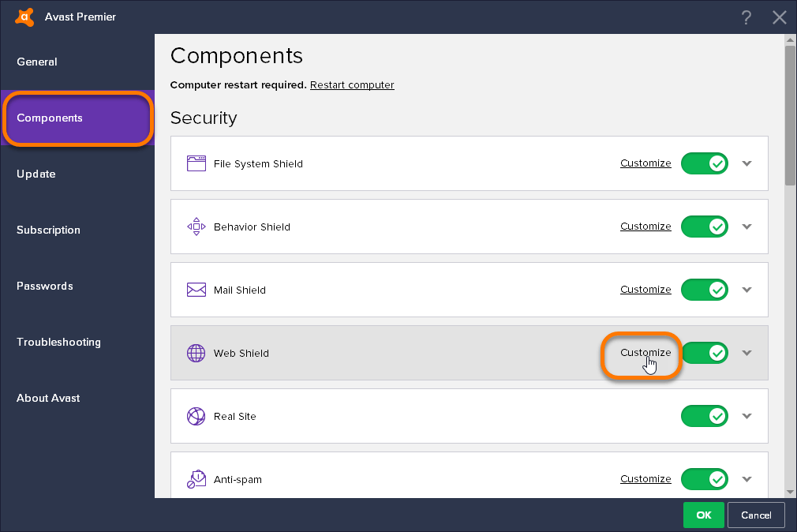Customize Behavior Shield settings

[x=645, y=227]
